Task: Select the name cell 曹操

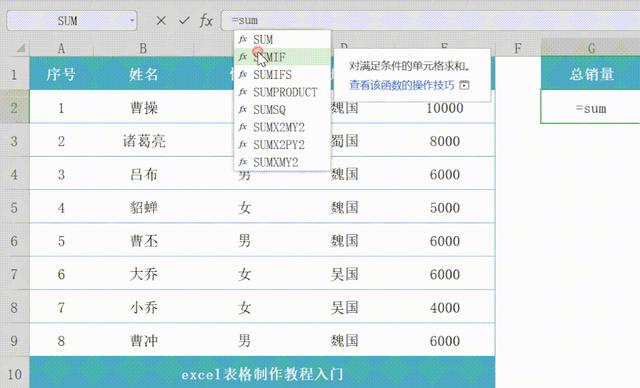Action: 143,108
